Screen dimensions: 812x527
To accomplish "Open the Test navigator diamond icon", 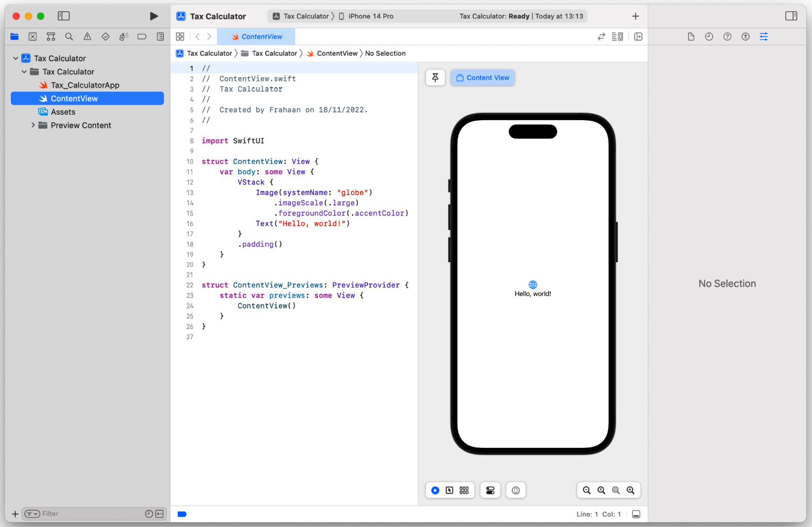I will tap(105, 36).
